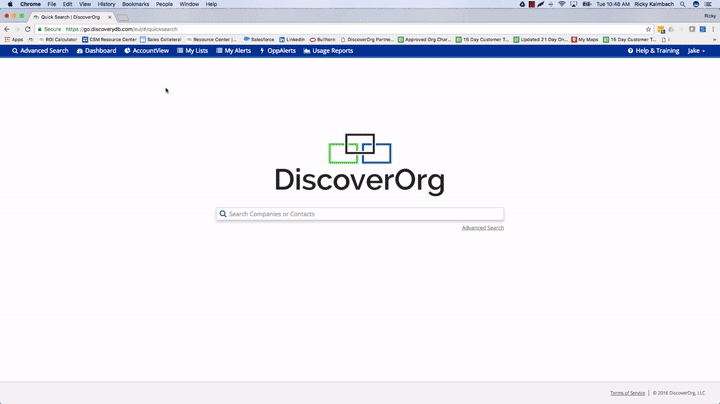Image resolution: width=720 pixels, height=404 pixels.
Task: Click the red icon in the menu bar
Action: [532, 4]
